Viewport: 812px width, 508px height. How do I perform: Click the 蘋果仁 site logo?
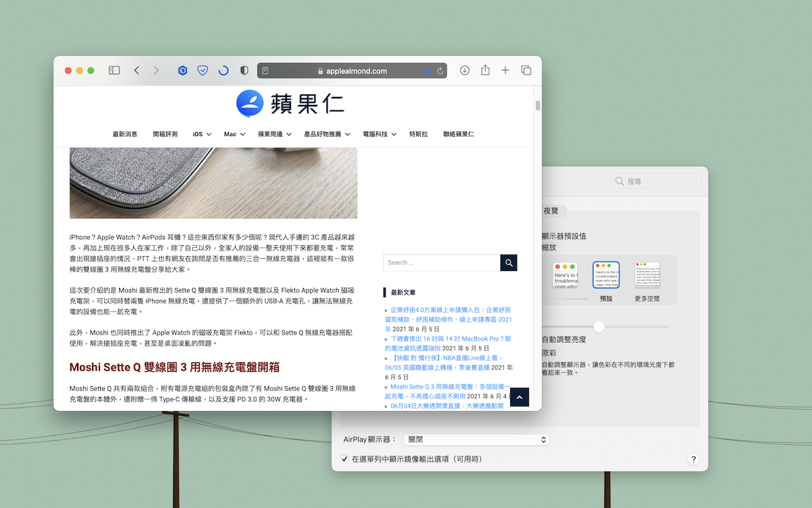point(290,103)
